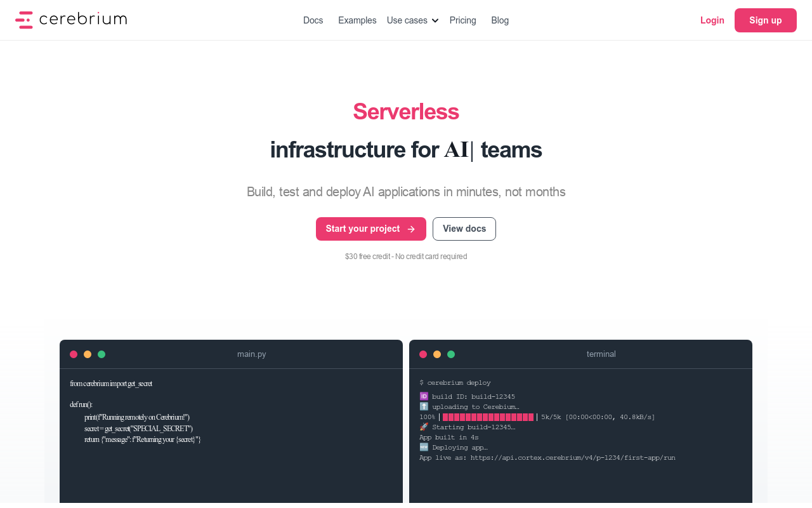Click the 'def run():' code line

coord(81,404)
